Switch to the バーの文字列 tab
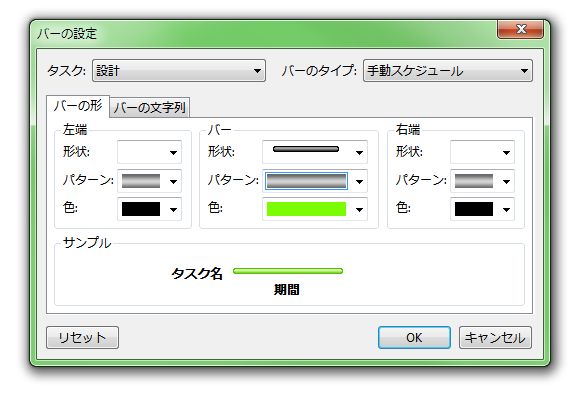The image size is (578, 400). point(150,108)
